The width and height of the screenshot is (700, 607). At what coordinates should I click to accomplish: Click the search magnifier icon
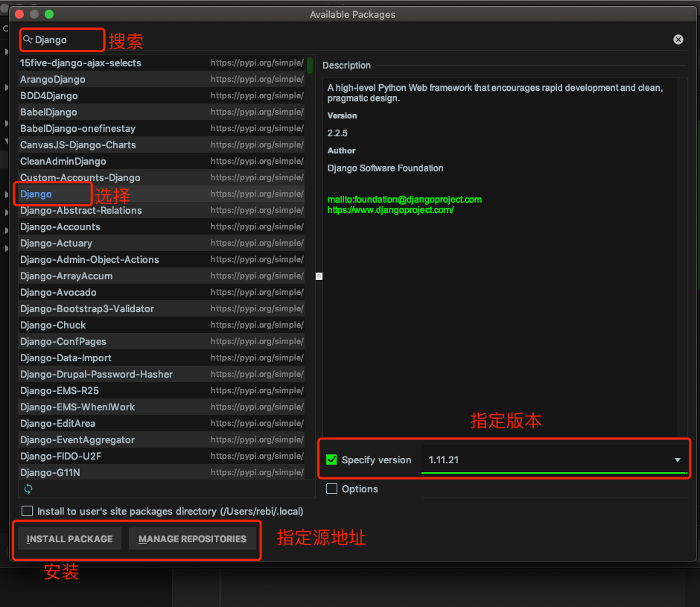pyautogui.click(x=28, y=39)
